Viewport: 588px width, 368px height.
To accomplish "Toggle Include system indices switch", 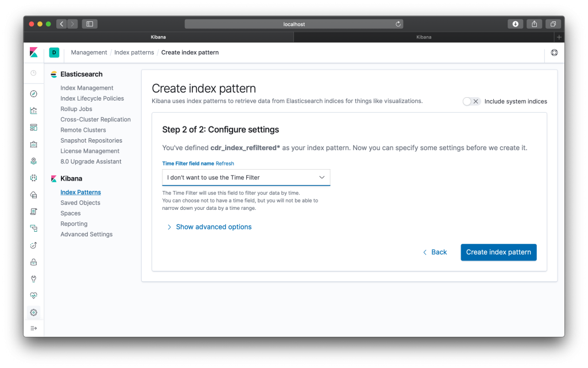I will coord(471,101).
